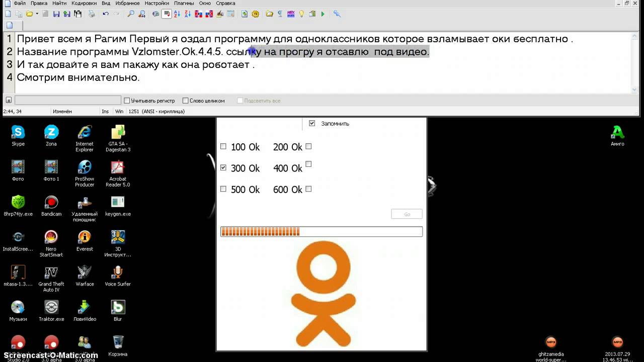The height and width of the screenshot is (362, 644).
Task: Check the 200 Ok checkbox
Action: pyautogui.click(x=308, y=146)
